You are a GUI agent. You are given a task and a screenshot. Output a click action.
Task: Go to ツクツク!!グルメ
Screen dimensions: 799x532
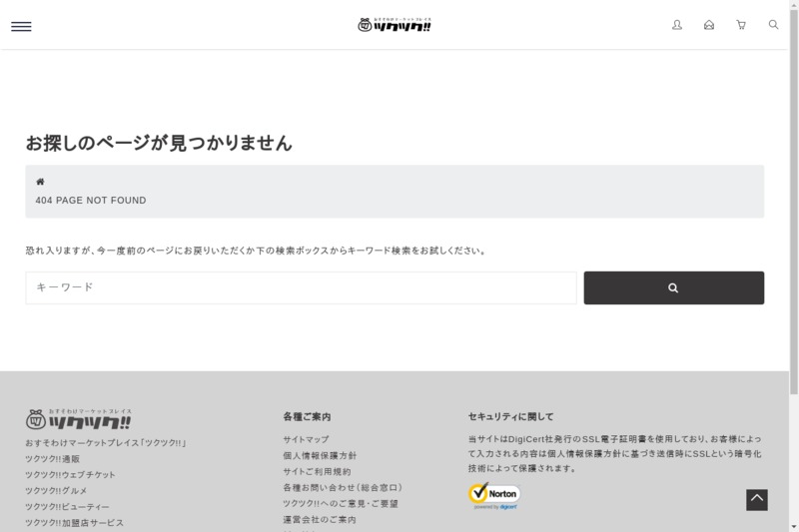(x=58, y=490)
